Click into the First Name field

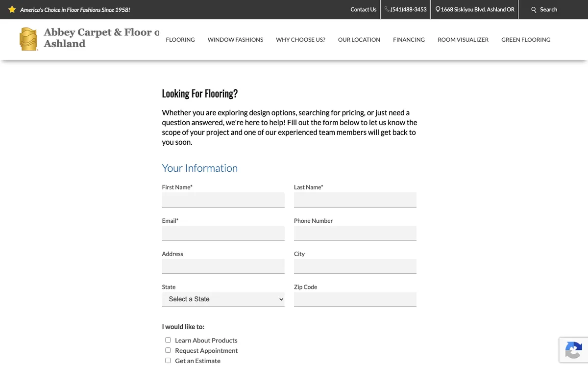223,200
